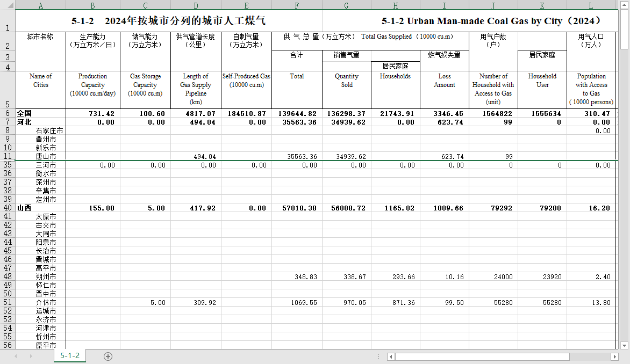
Task: Go to next sheet tab arrow
Action: [x=31, y=356]
